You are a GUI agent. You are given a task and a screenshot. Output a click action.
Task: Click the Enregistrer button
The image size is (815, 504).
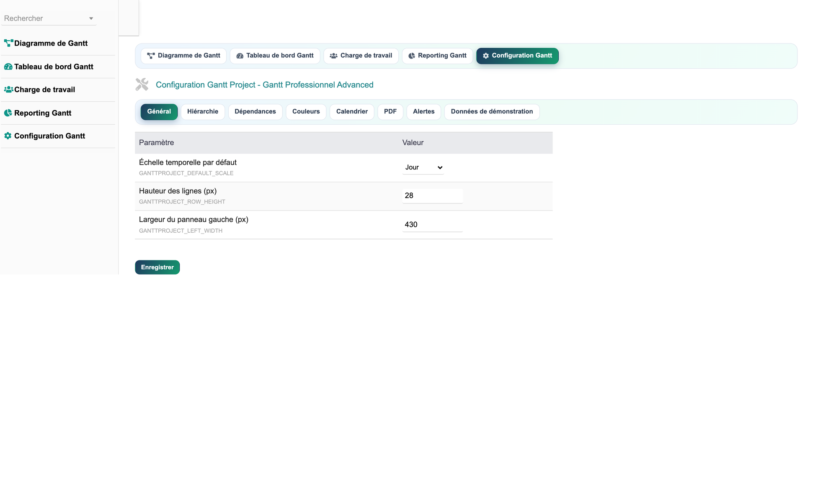(157, 267)
